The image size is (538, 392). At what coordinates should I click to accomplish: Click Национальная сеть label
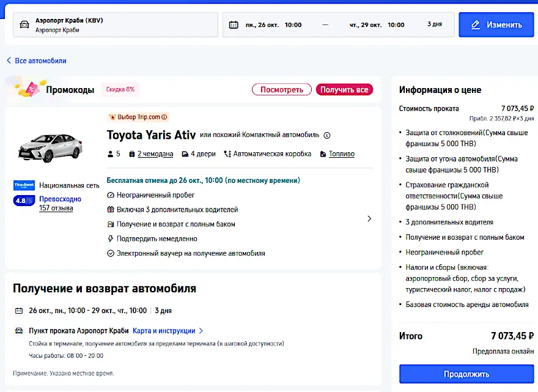pos(69,185)
